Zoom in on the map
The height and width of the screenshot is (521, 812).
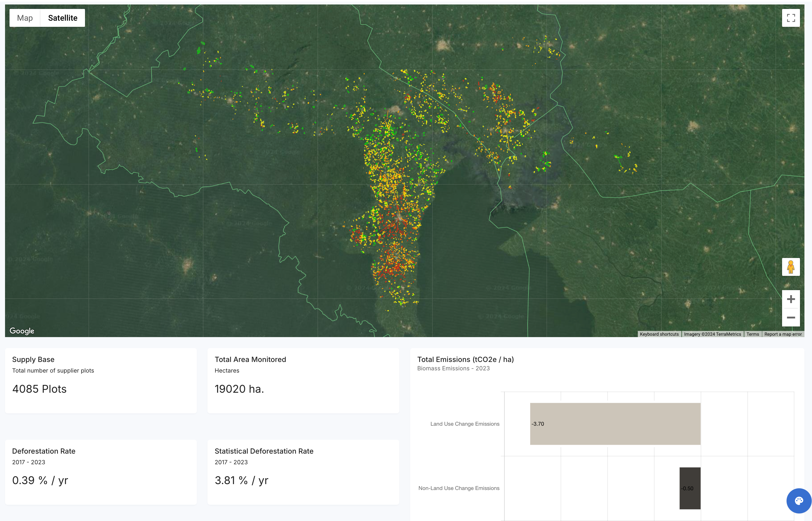(x=791, y=299)
